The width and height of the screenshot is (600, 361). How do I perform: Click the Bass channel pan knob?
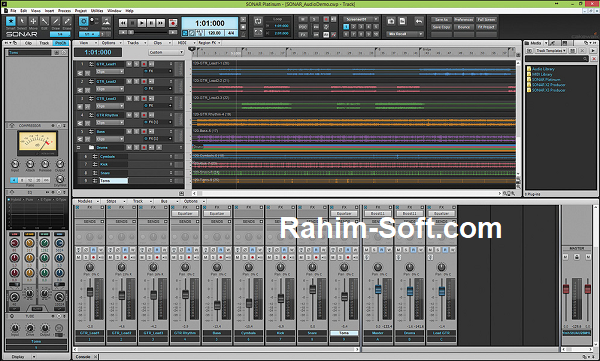[x=217, y=267]
